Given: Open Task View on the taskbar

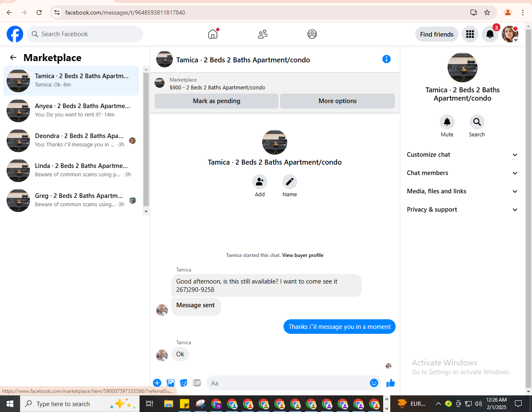Looking at the screenshot, I should click(150, 404).
